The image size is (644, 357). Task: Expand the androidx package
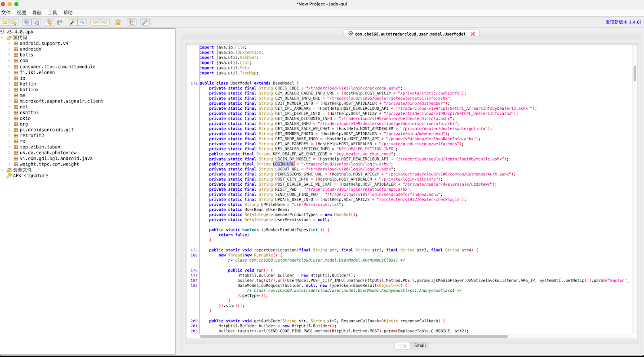[9, 49]
